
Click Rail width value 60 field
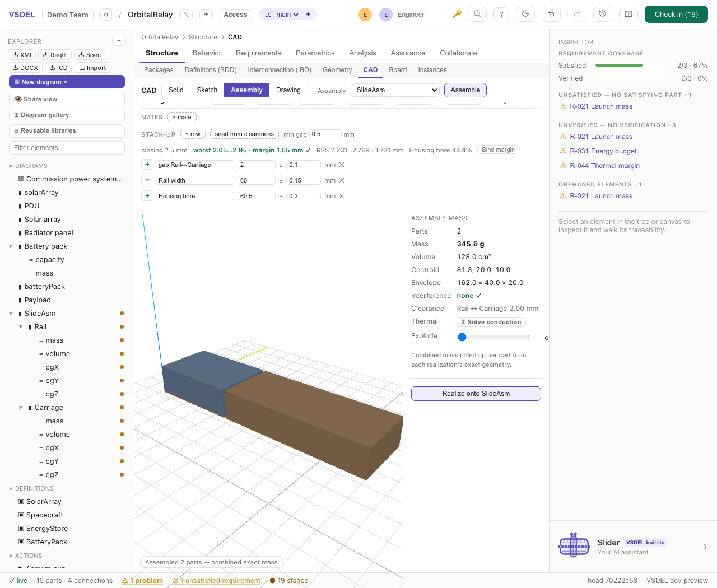[x=257, y=180]
